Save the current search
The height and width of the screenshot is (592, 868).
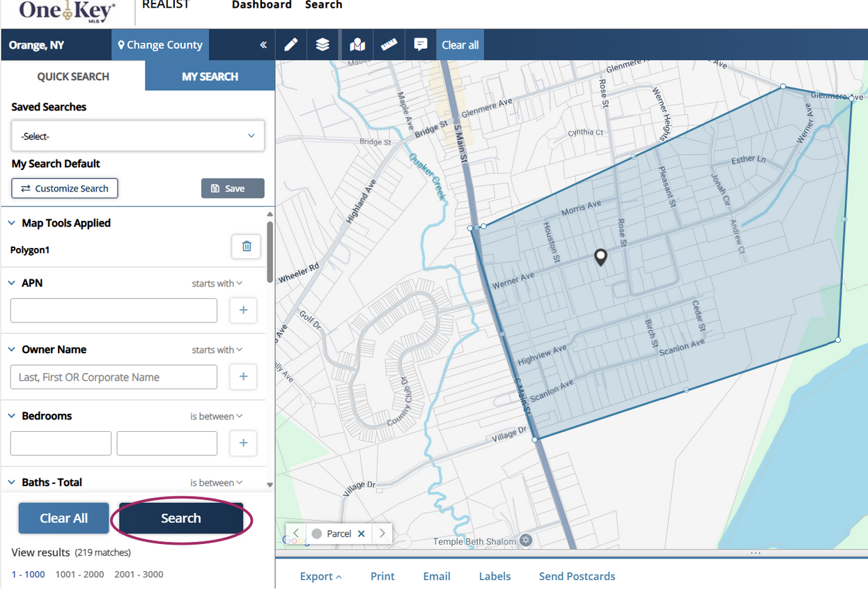point(233,188)
